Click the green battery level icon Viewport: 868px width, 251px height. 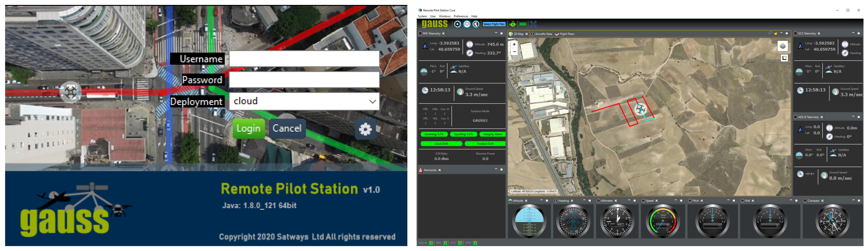point(523,24)
